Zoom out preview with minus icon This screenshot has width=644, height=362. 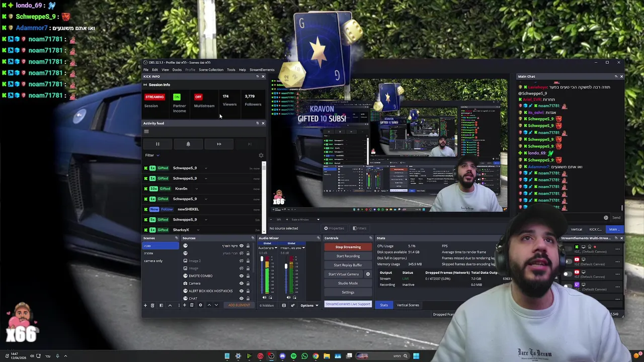click(x=271, y=220)
